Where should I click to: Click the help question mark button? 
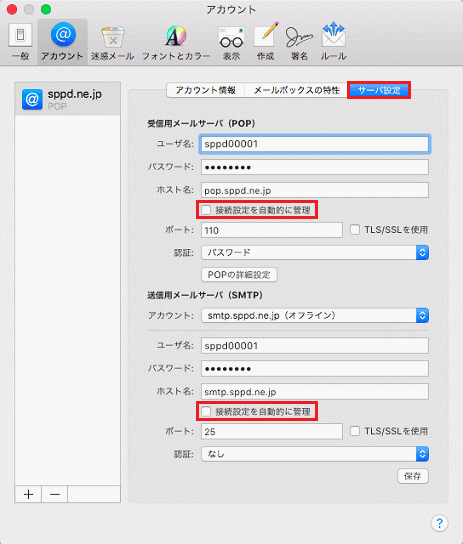439,522
